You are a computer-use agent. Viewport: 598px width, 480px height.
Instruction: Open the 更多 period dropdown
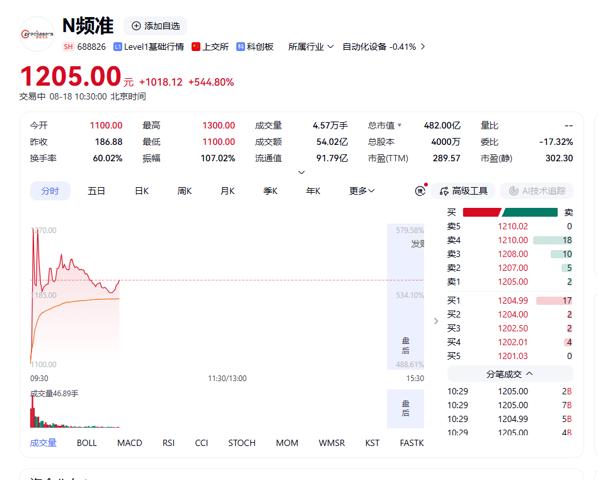click(362, 191)
